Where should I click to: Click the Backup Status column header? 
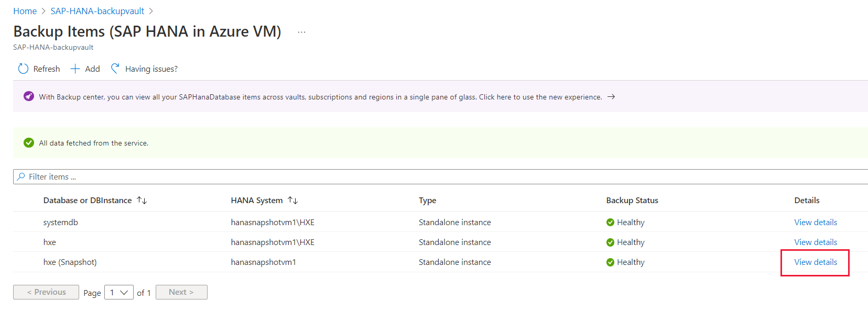point(632,200)
